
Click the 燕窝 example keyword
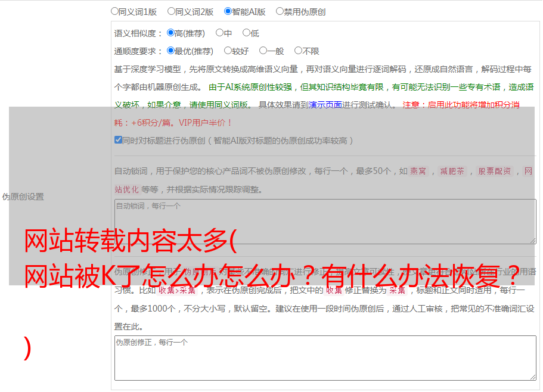(418, 171)
